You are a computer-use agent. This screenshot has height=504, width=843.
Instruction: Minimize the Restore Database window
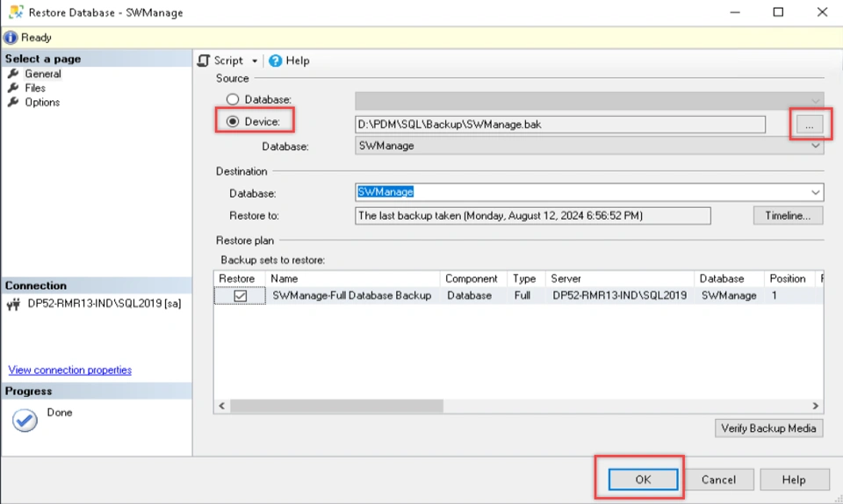coord(735,11)
